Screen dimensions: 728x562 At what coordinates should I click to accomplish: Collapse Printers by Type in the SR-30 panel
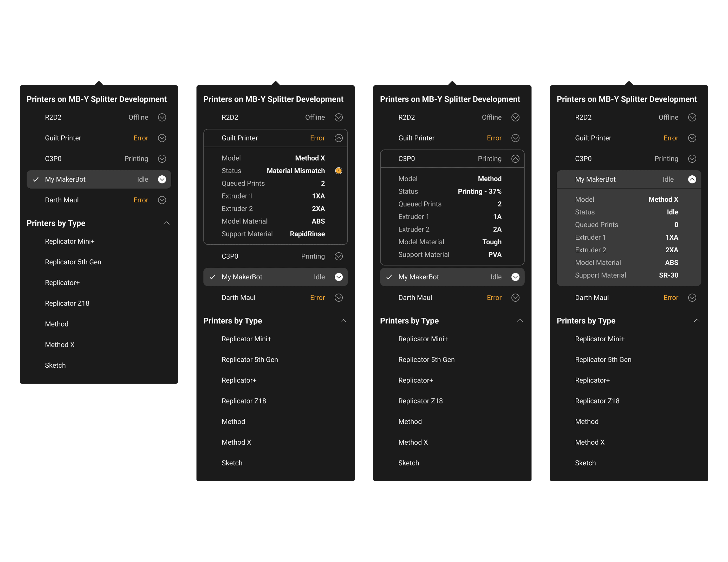coord(696,321)
